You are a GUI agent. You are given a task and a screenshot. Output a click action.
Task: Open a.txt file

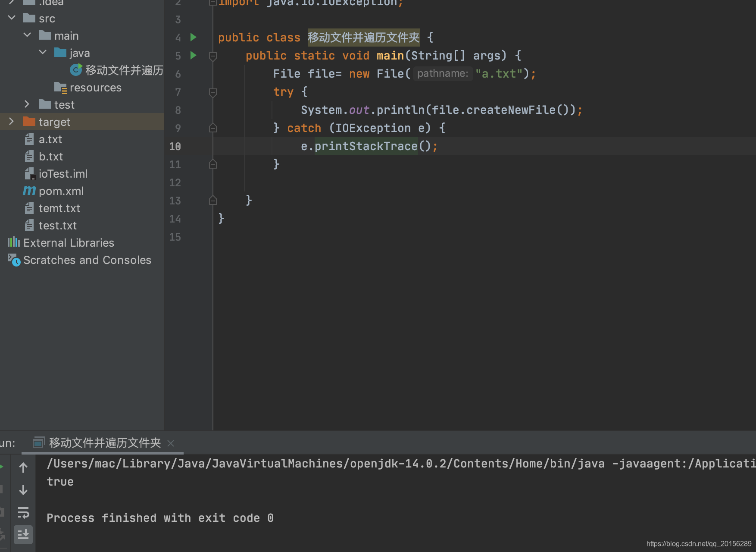pyautogui.click(x=50, y=139)
